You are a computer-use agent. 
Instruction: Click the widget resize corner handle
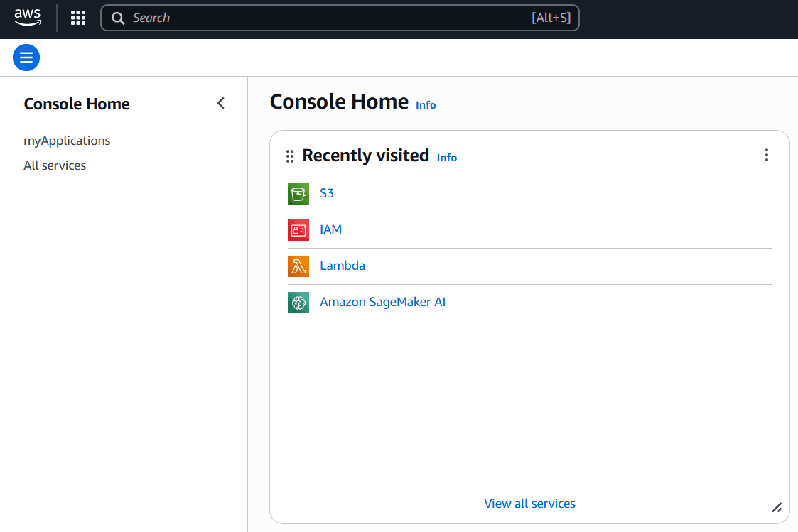click(777, 507)
